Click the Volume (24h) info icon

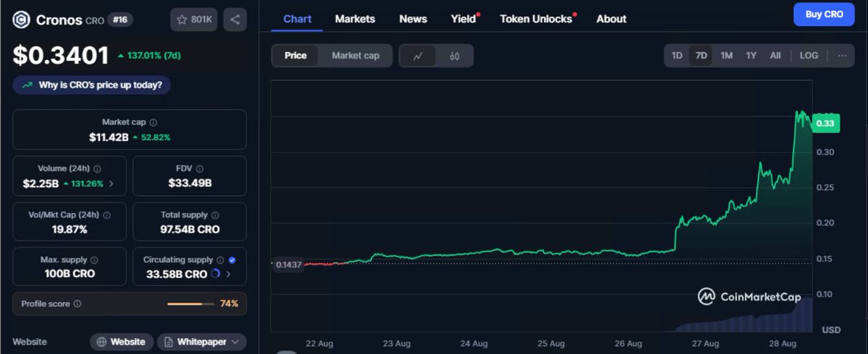pyautogui.click(x=97, y=168)
